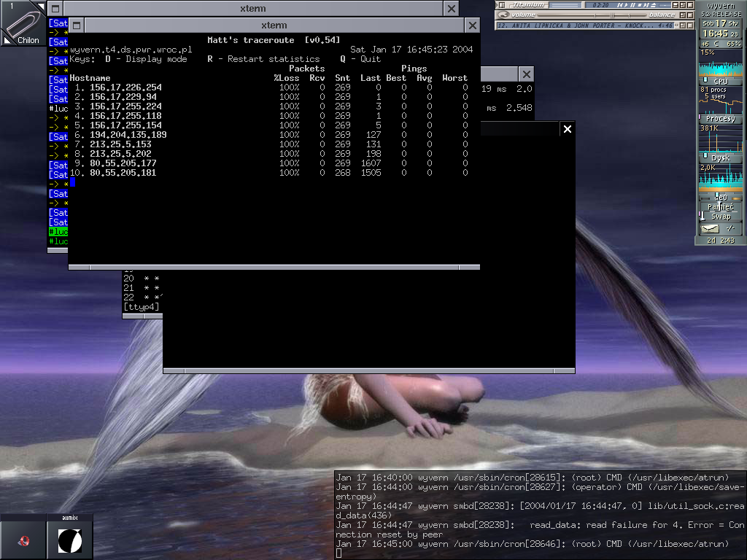Open window menu of mtr xterm
The image size is (747, 560).
(77, 26)
